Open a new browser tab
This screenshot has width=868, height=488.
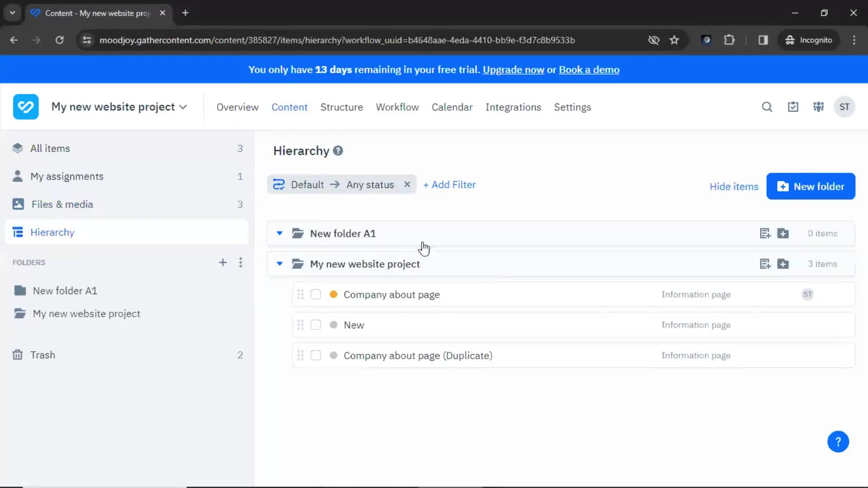tap(185, 13)
